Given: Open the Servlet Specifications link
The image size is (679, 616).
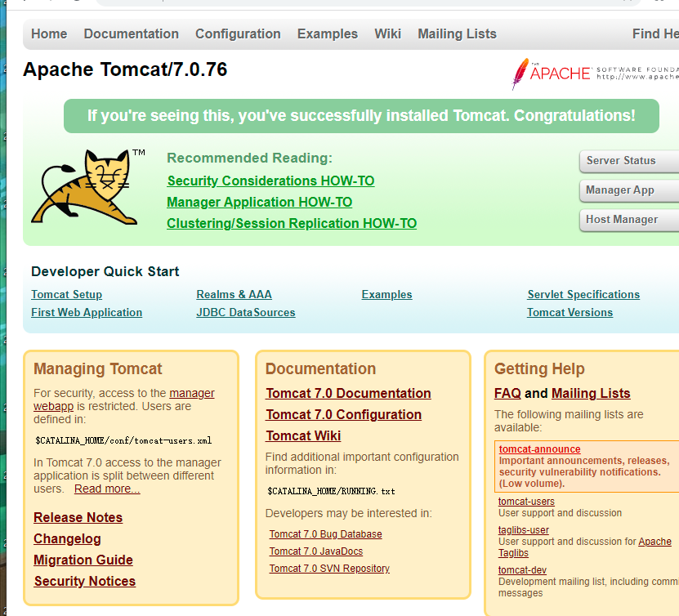Looking at the screenshot, I should click(x=583, y=294).
